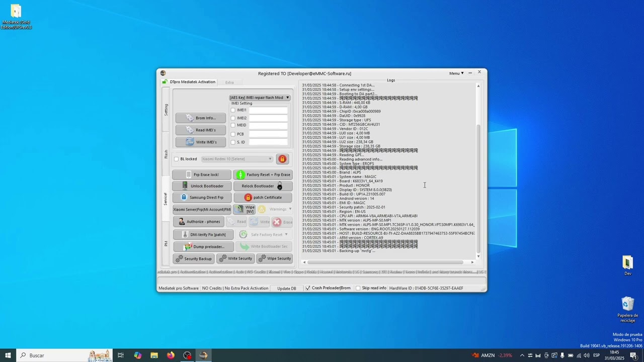Image resolution: width=644 pixels, height=362 pixels.
Task: Click Read IMEI's button
Action: click(x=200, y=130)
